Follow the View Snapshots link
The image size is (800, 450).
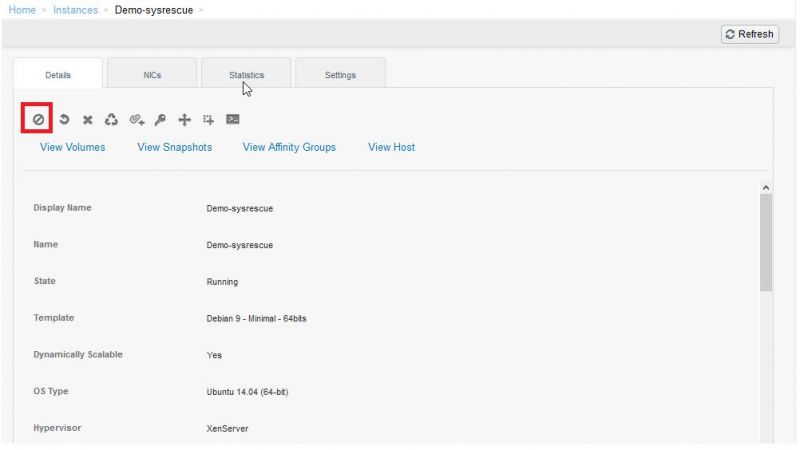tap(174, 147)
